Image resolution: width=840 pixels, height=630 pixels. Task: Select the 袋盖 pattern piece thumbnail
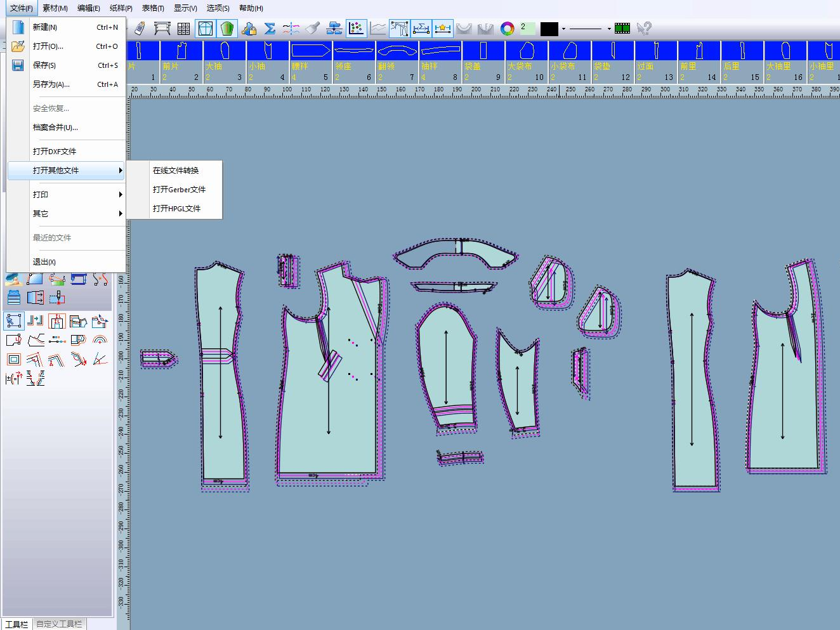pyautogui.click(x=483, y=62)
